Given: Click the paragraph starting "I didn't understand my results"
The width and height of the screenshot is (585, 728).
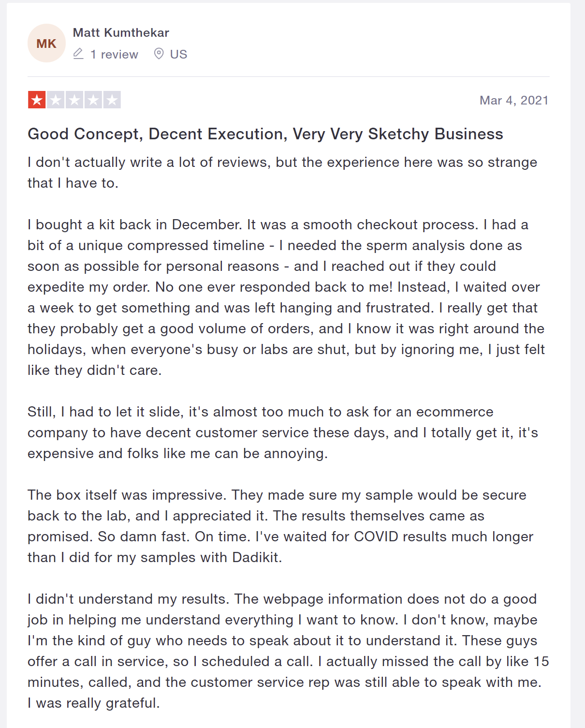Looking at the screenshot, I should tap(288, 651).
